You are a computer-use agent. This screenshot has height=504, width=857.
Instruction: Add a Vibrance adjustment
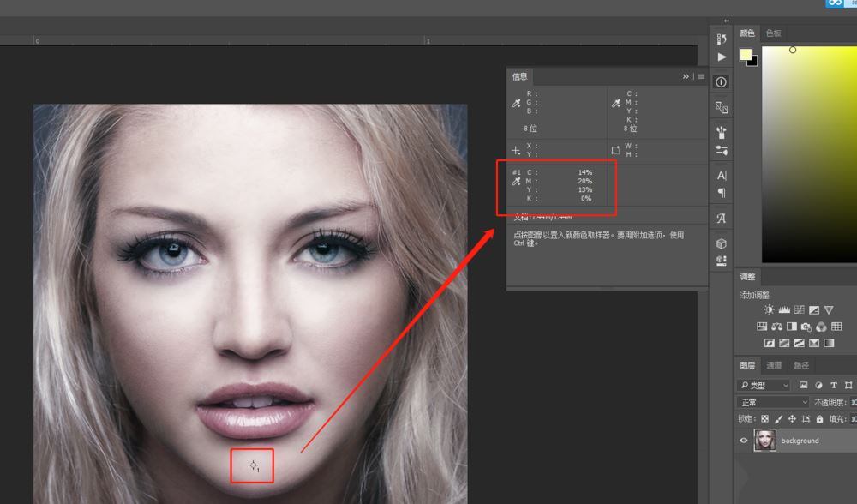click(x=829, y=310)
